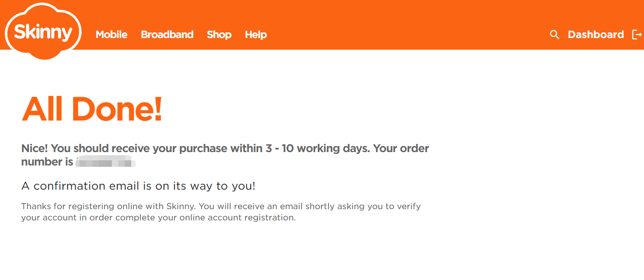Open the Help menu item
Image resolution: width=644 pixels, height=280 pixels.
[256, 35]
